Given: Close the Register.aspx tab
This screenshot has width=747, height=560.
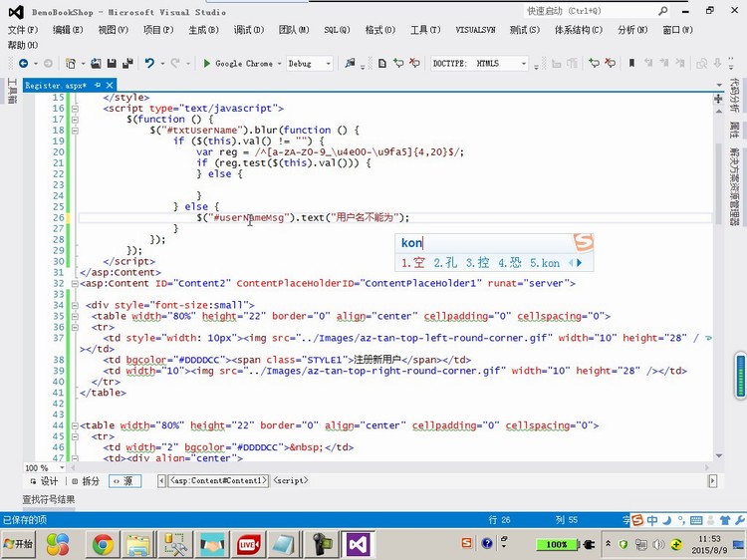Looking at the screenshot, I should pyautogui.click(x=110, y=85).
